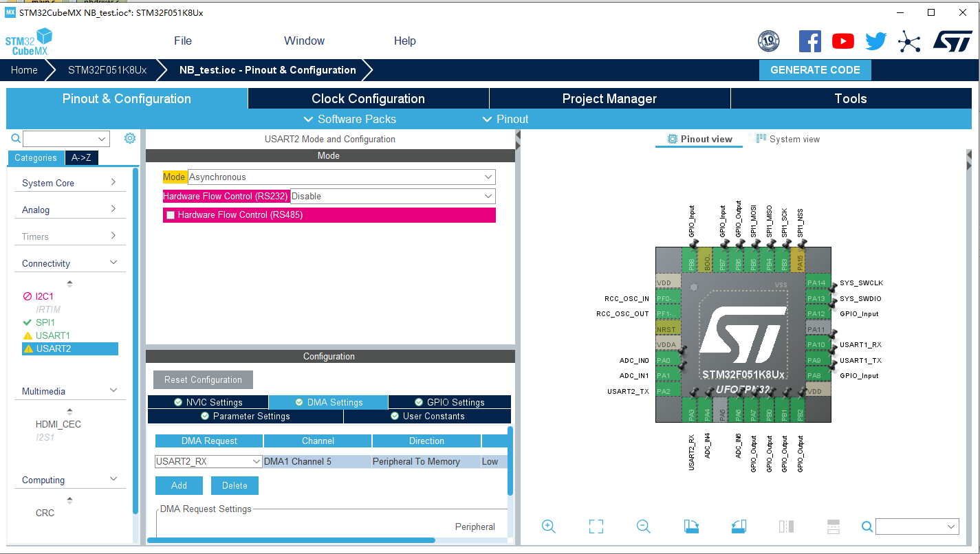The width and height of the screenshot is (980, 554).
Task: Go to STM32F051K8Ux breadcrumb
Action: coord(107,70)
